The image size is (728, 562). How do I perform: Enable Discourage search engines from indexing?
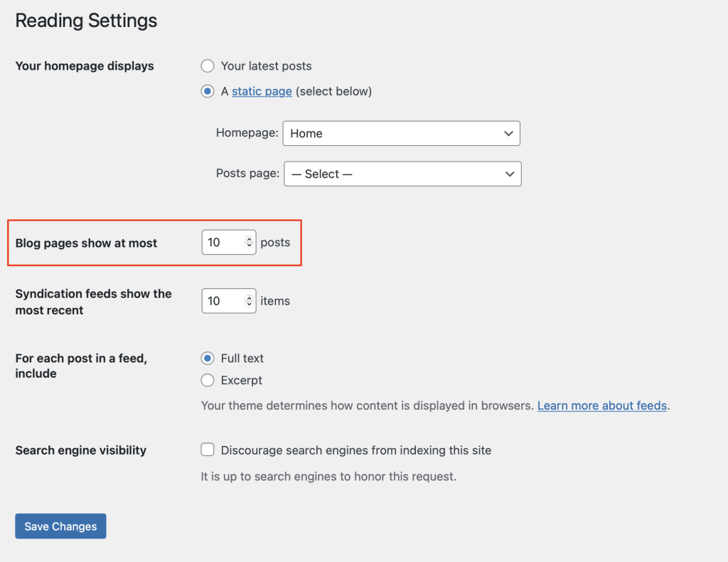pyautogui.click(x=207, y=450)
